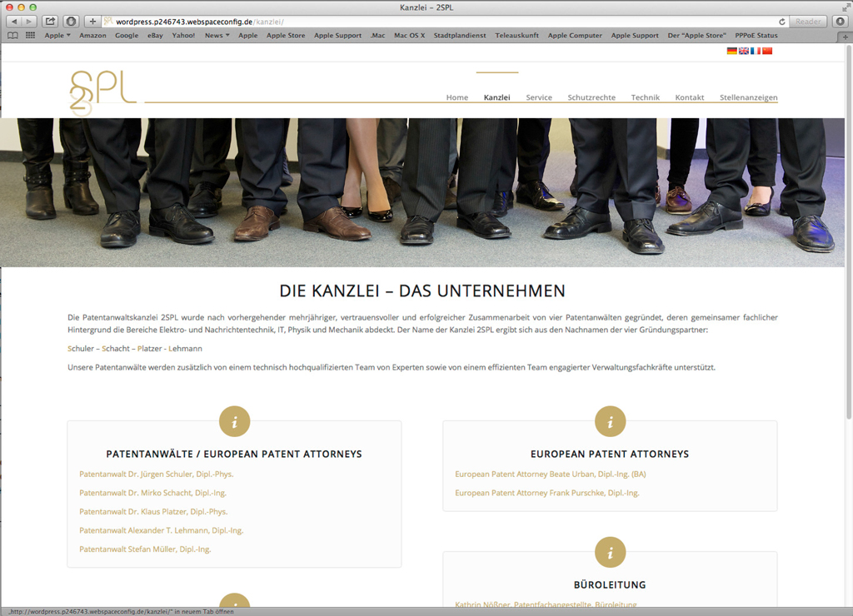The image size is (853, 616).
Task: Click Der "Apple Store" bookmark
Action: coord(696,35)
